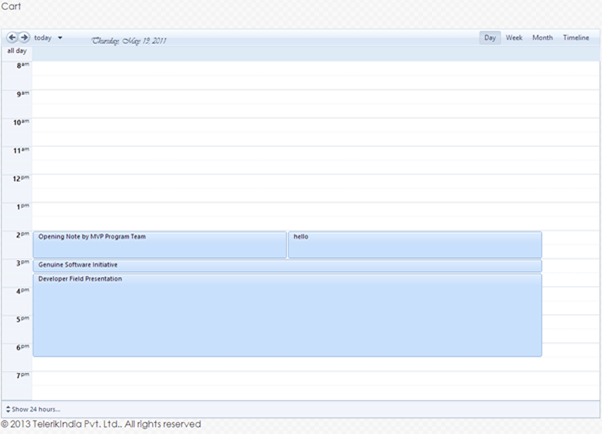Viewport: 602px width, 434px height.
Task: Switch to Week view
Action: (x=514, y=38)
